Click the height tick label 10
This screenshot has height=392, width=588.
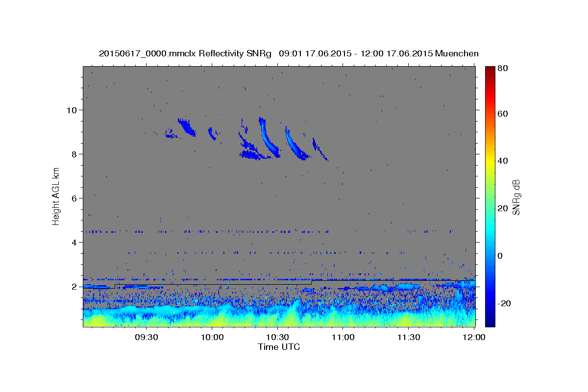pyautogui.click(x=72, y=110)
